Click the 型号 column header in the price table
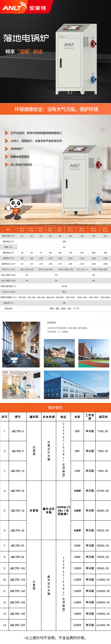Image resolution: width=111 pixels, height=644 pixels. click(18, 417)
